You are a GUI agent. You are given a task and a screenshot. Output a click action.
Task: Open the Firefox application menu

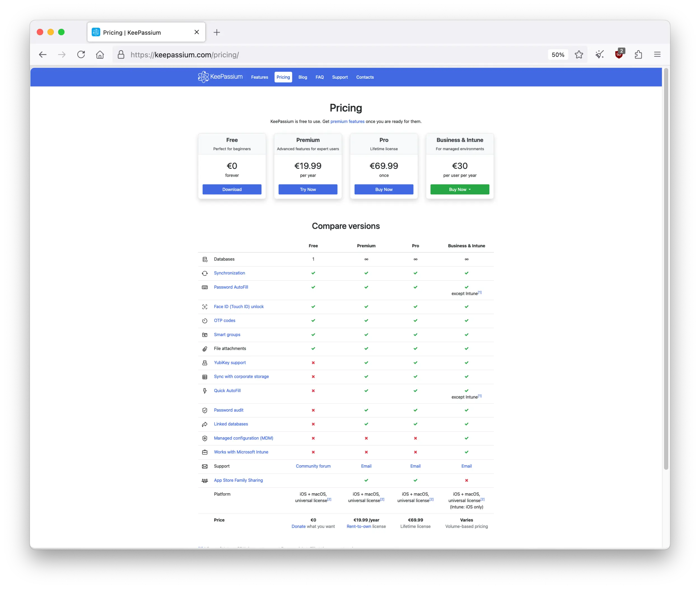click(657, 54)
